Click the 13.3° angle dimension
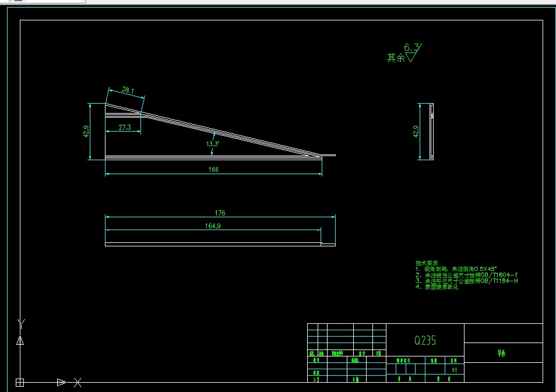The image size is (556, 392). point(212,144)
